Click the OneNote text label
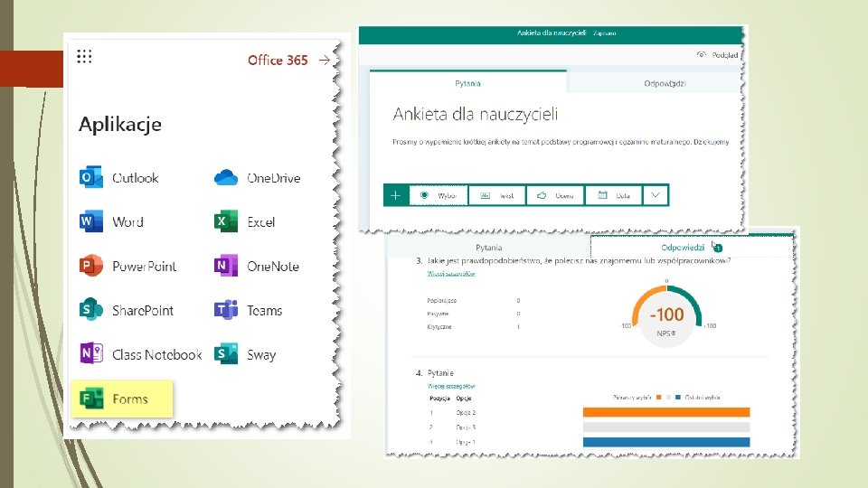Image resolution: width=868 pixels, height=488 pixels. coord(273,266)
